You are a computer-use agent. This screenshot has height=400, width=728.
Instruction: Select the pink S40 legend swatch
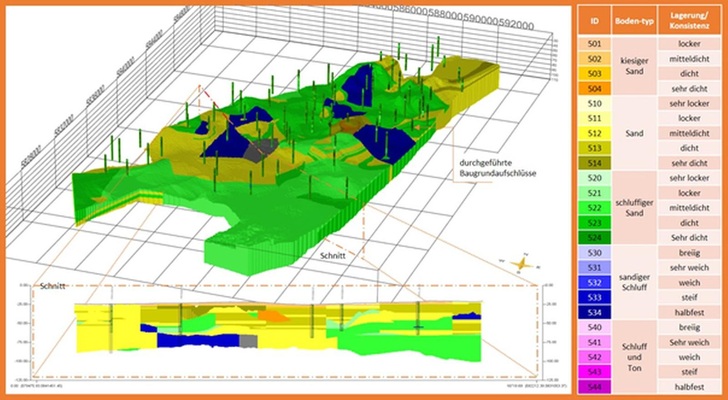(594, 327)
